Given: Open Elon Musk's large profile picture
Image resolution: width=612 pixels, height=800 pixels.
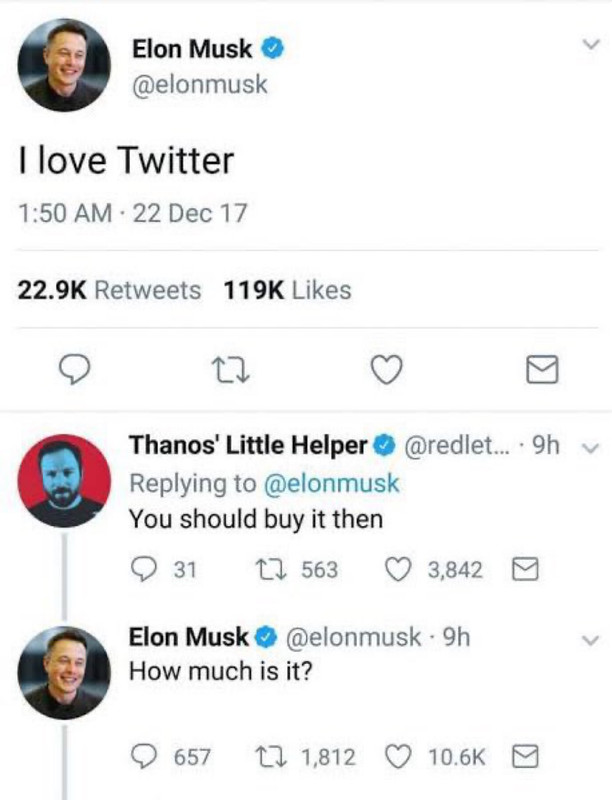Looking at the screenshot, I should (62, 64).
